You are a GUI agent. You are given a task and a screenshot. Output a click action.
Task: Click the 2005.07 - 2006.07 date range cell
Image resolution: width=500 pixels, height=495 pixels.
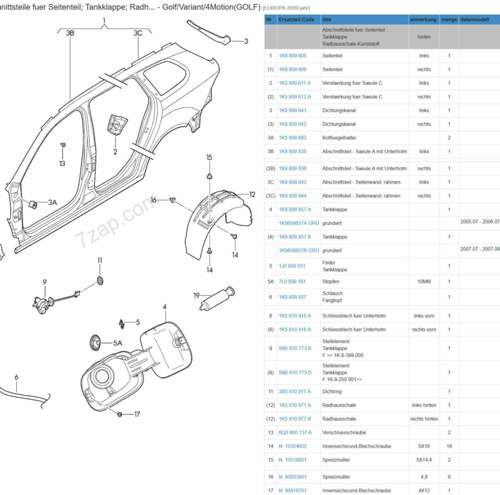tap(480, 221)
